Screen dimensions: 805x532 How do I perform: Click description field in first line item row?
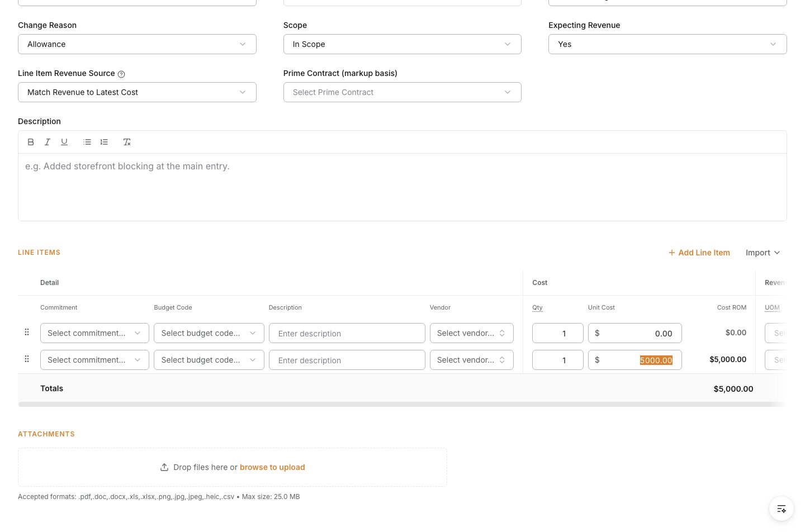click(347, 333)
